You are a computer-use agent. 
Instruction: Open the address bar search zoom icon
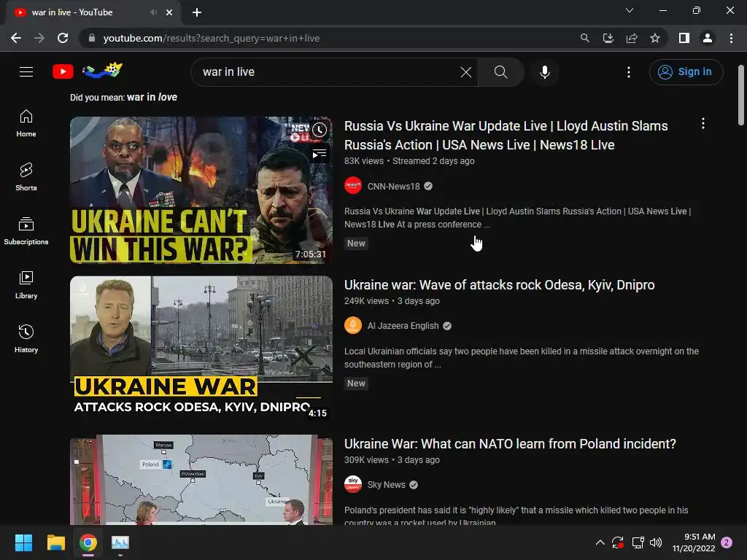coord(584,38)
